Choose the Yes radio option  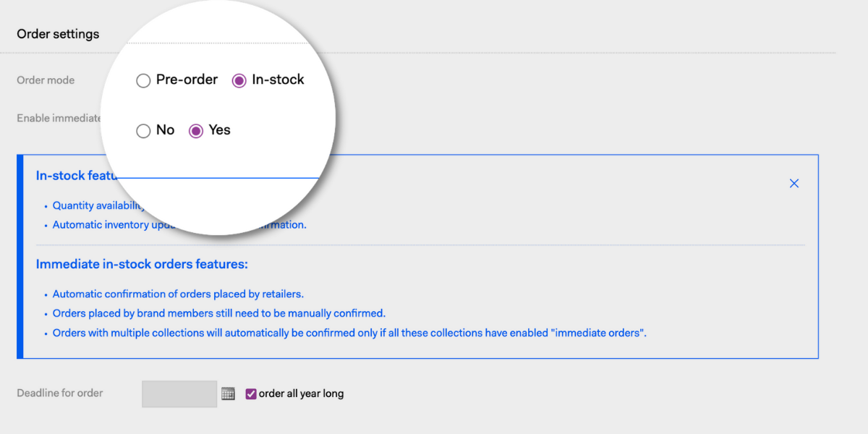click(x=195, y=131)
